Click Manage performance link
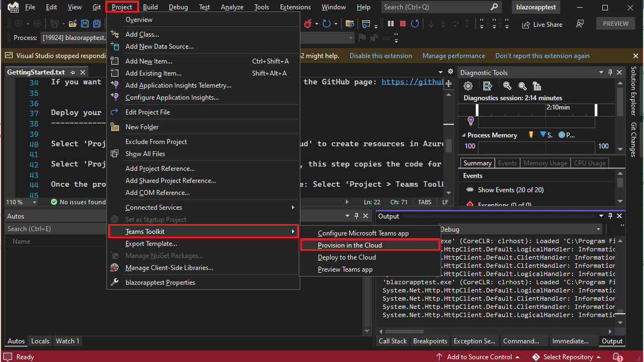This screenshot has width=644, height=362. [x=453, y=56]
